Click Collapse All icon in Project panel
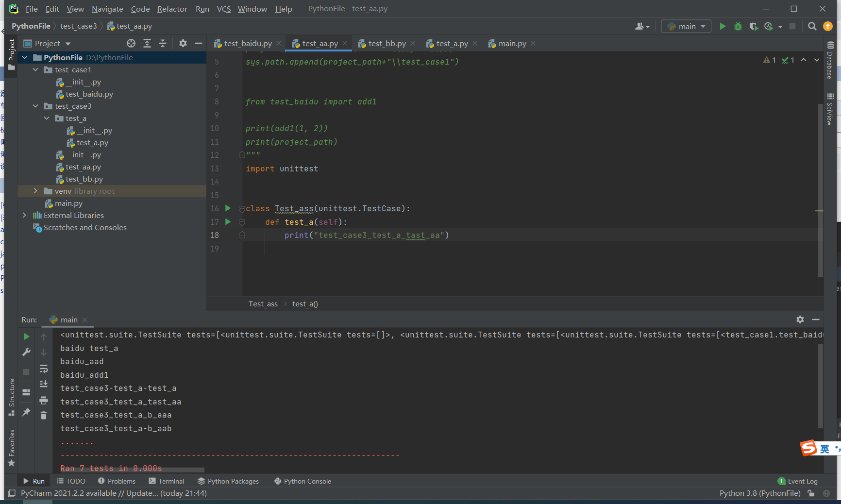The image size is (841, 504). pos(163,43)
